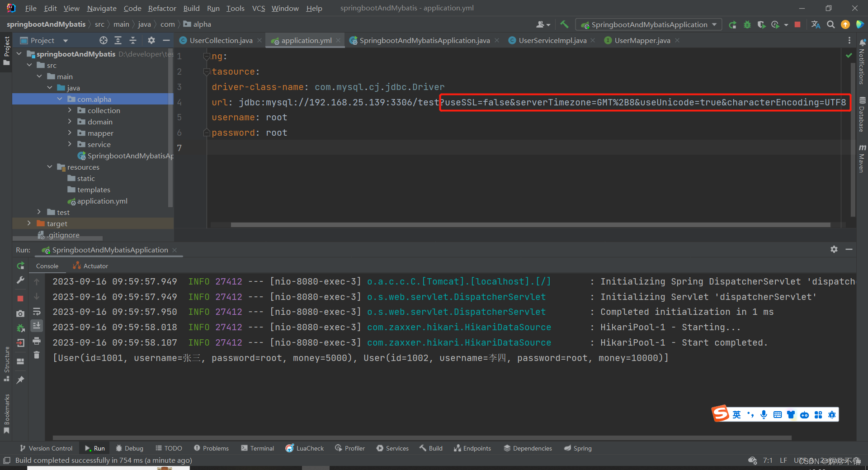
Task: Open the run configuration dropdown SpringbootAndMybatisApplication
Action: pos(649,24)
